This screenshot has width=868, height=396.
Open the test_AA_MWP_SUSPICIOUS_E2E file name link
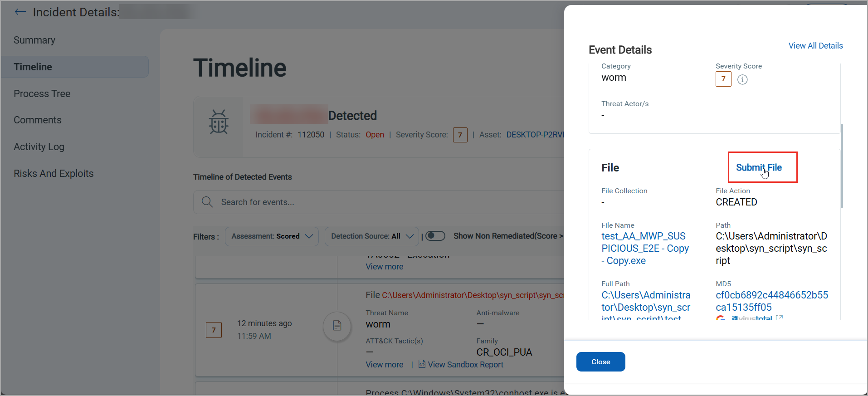[x=645, y=248]
